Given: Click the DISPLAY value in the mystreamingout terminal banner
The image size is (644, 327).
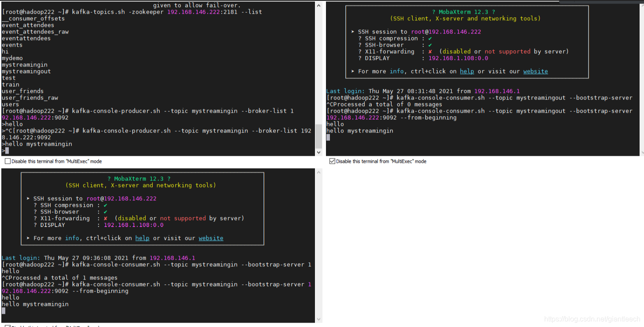Looking at the screenshot, I should (x=458, y=58).
